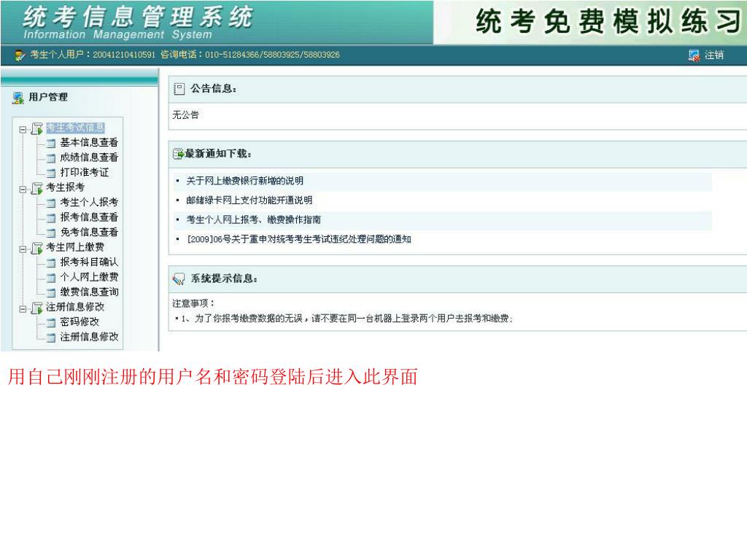
Task: Click the page icon beside 打印准考证
Action: point(51,174)
